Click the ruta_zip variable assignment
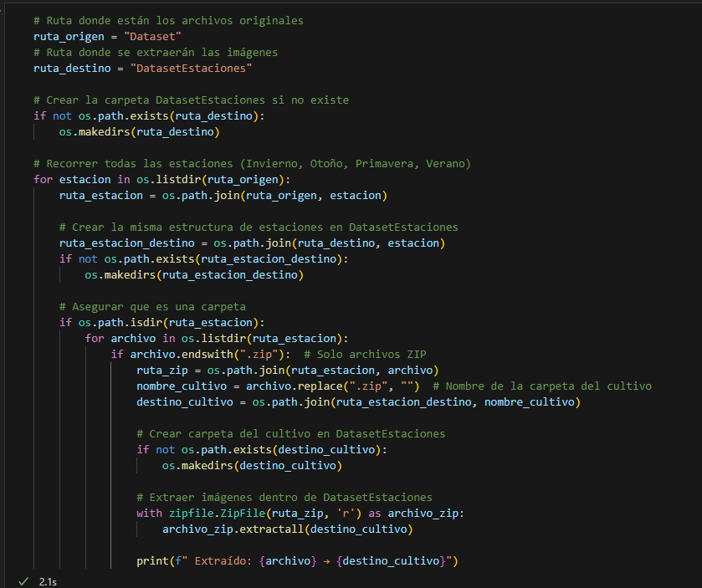The height and width of the screenshot is (588, 702). (159, 370)
